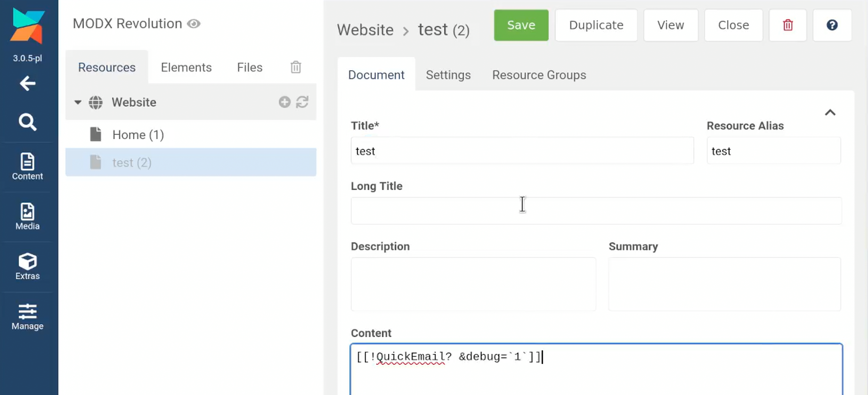868x395 pixels.
Task: Click the Duplicate button
Action: pos(596,25)
